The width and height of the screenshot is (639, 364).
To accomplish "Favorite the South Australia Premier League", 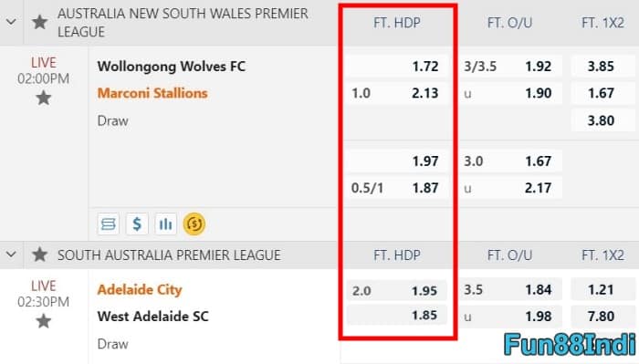I will point(39,255).
